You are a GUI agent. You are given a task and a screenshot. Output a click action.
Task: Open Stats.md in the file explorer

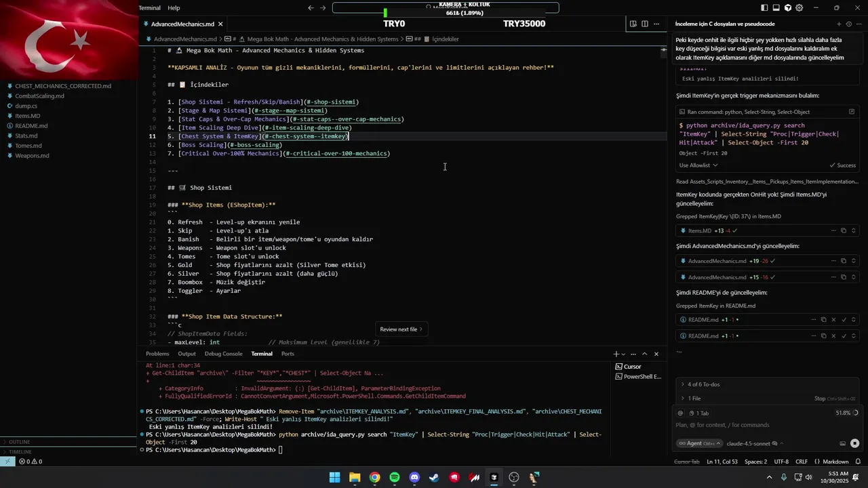coord(26,136)
